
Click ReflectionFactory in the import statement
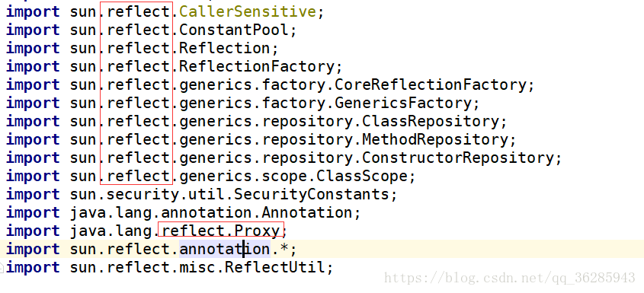[257, 66]
